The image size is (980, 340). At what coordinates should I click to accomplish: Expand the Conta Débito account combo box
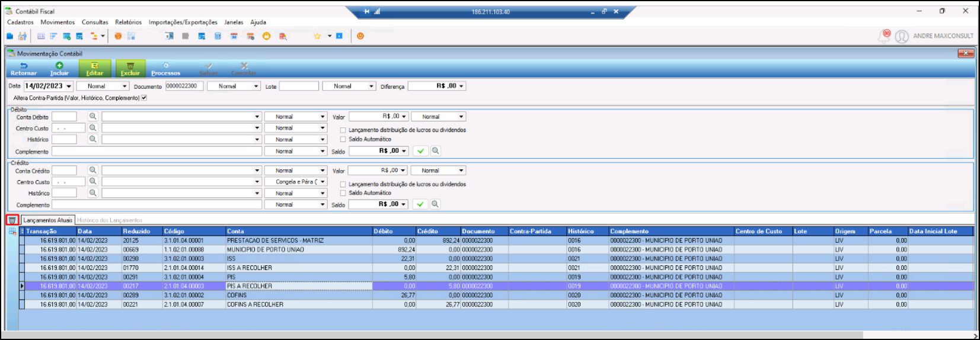(257, 117)
